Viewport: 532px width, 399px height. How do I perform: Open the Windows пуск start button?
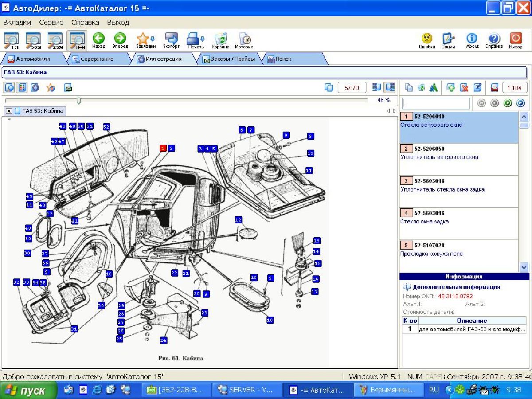pos(28,391)
